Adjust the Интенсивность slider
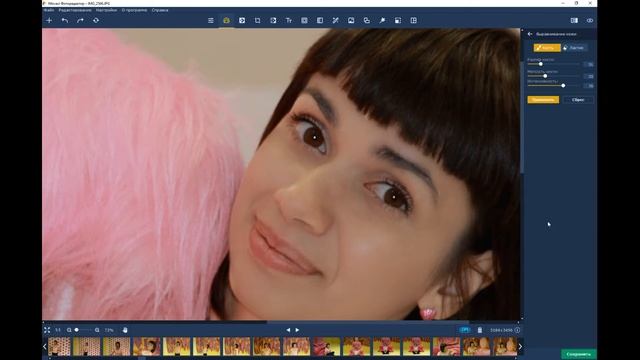The width and height of the screenshot is (640, 360). [553, 86]
